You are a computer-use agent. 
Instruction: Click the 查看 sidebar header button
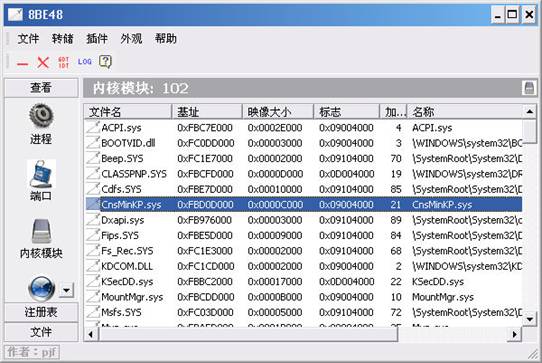point(41,88)
